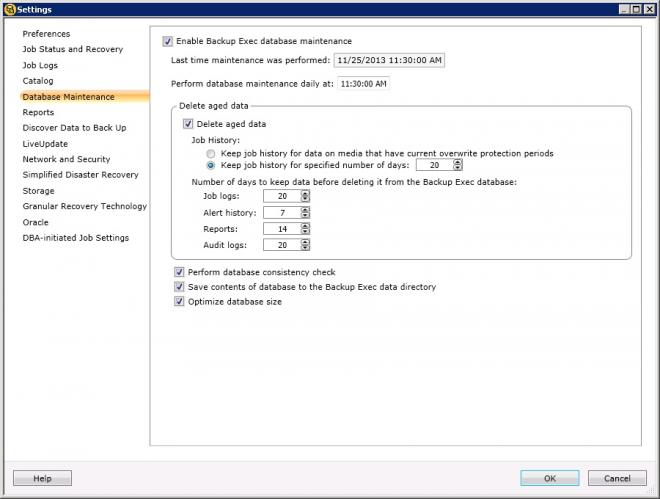
Task: Increase Audit logs days value
Action: coord(305,242)
